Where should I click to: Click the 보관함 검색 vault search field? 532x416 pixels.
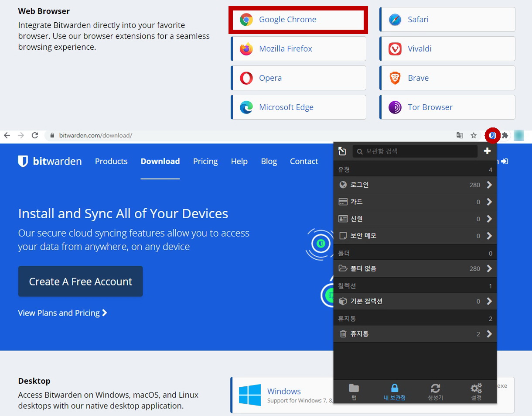[x=415, y=151]
